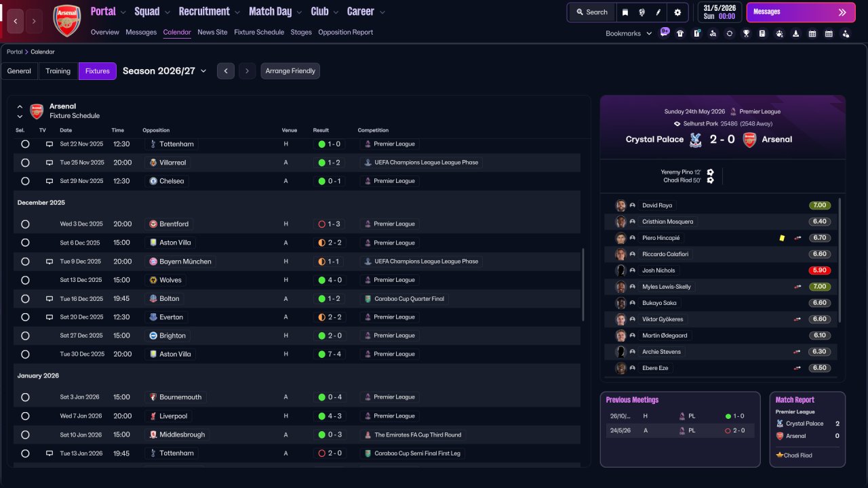Switch to the Training tab
The height and width of the screenshot is (488, 868).
pyautogui.click(x=58, y=71)
